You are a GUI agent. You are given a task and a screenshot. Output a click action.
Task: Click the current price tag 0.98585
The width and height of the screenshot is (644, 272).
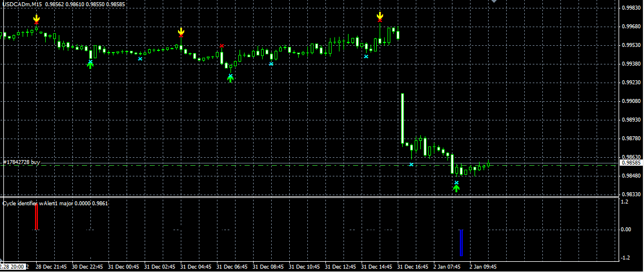[x=631, y=163]
